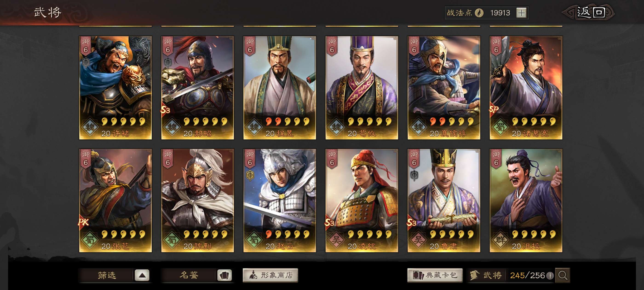Open the 筛选 filter menu
The width and height of the screenshot is (644, 290).
[x=106, y=275]
